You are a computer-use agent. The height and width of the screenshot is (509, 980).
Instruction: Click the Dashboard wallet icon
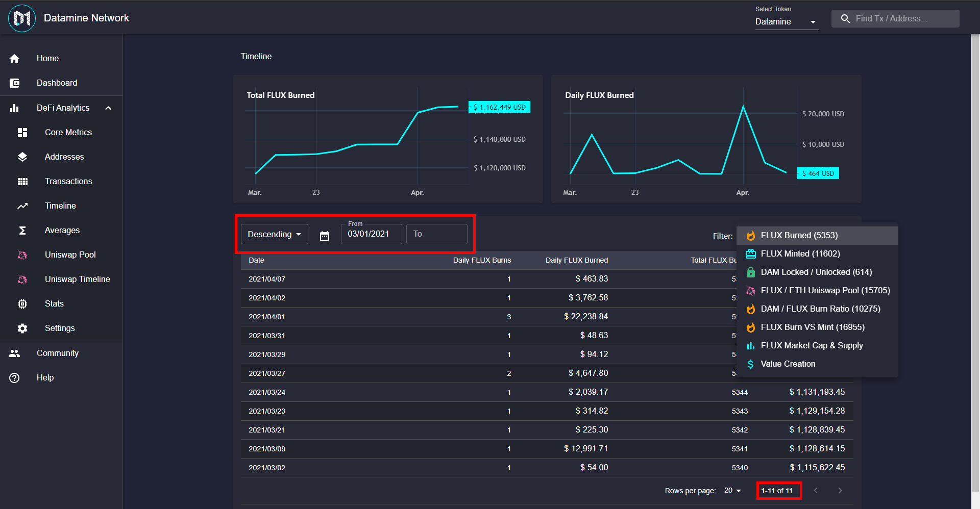(x=14, y=83)
